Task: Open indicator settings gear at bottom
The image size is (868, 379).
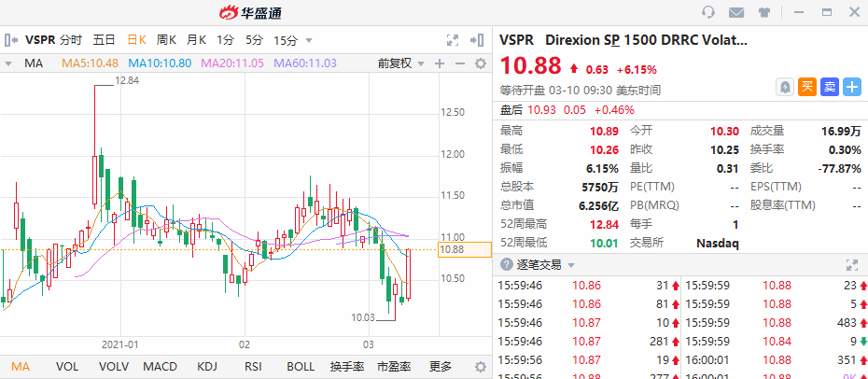Action: pos(481,367)
